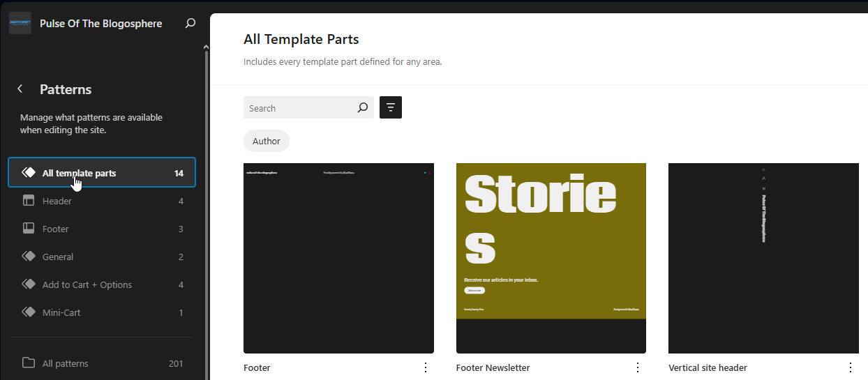Click the Footer layout icon
Screen dimensions: 868x380
tap(29, 229)
